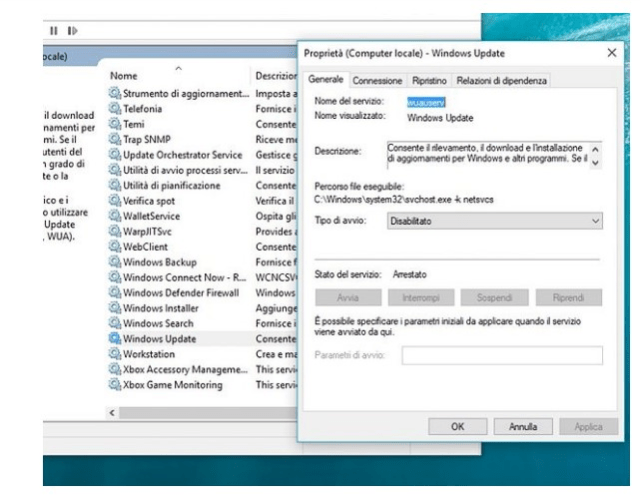Switch to Relazioni di dipendenza tab
Viewport: 640px width, 498px height.
click(x=502, y=80)
